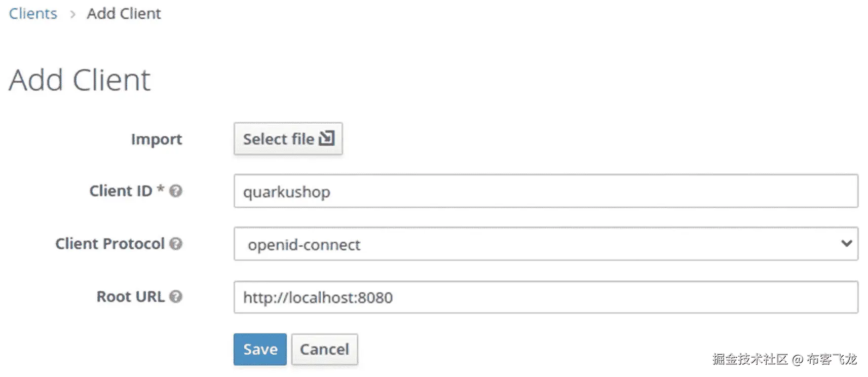This screenshot has width=868, height=377.
Task: Click the Add Client breadcrumb item
Action: (124, 14)
